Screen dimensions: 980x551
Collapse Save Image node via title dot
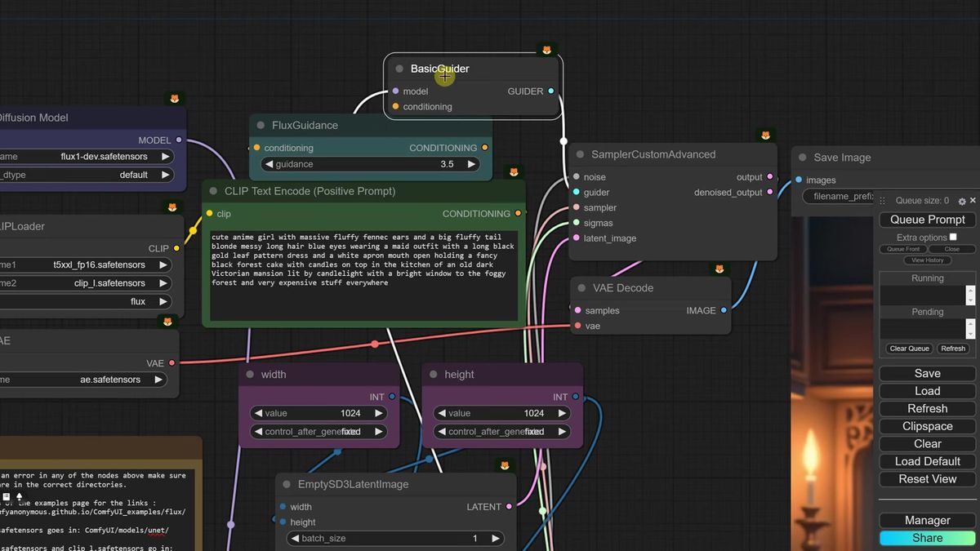(x=802, y=158)
